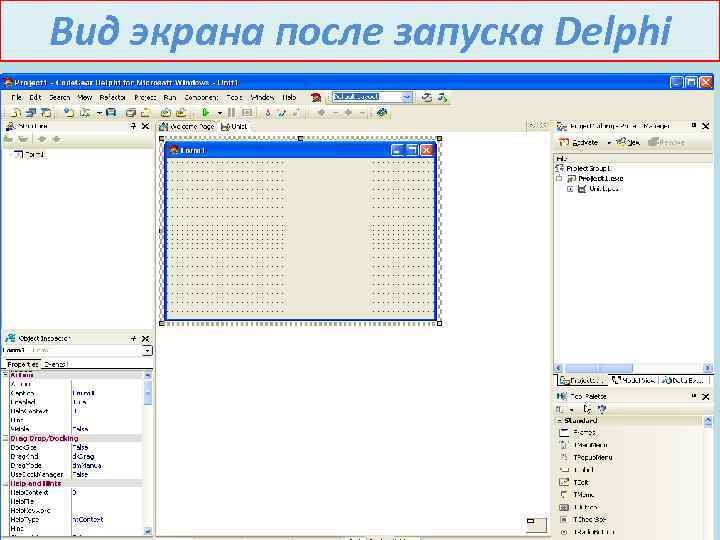The image size is (720, 540).
Task: Click the green Run arrow icon
Action: click(205, 112)
